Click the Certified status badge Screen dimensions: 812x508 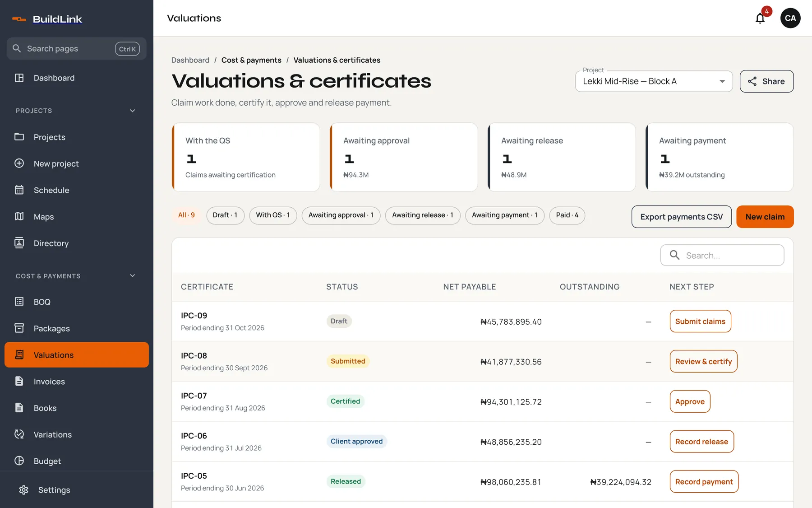pos(345,401)
